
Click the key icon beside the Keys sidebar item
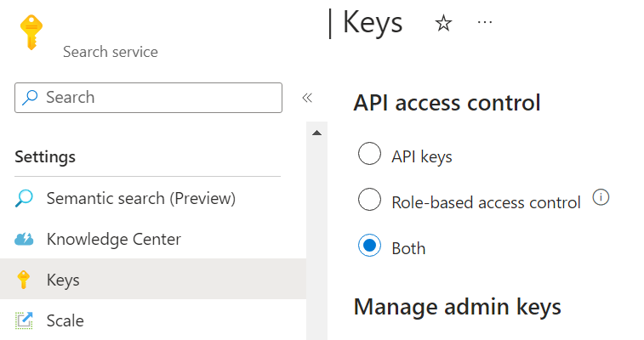point(24,280)
